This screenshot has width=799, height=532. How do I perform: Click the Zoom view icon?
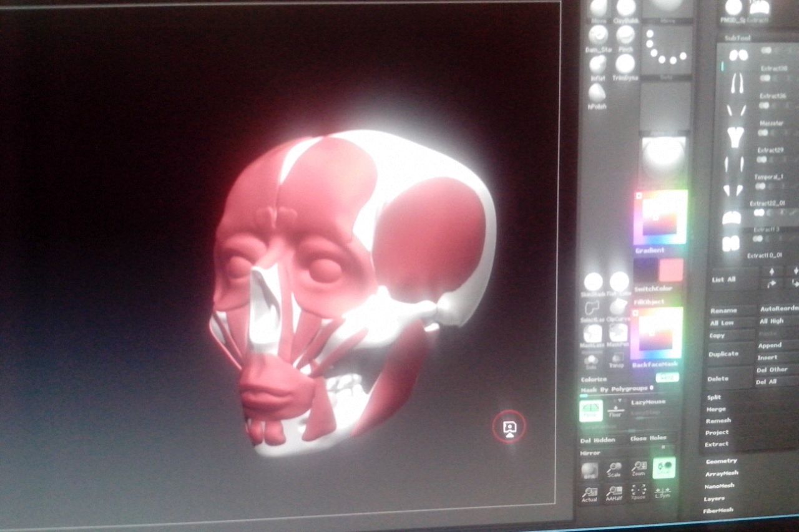638,469
